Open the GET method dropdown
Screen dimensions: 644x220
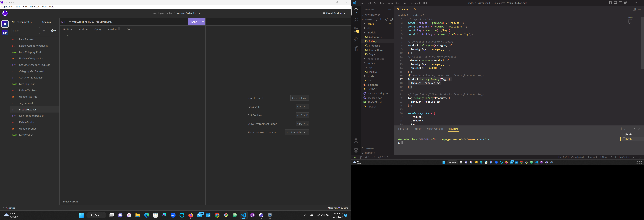pos(66,22)
